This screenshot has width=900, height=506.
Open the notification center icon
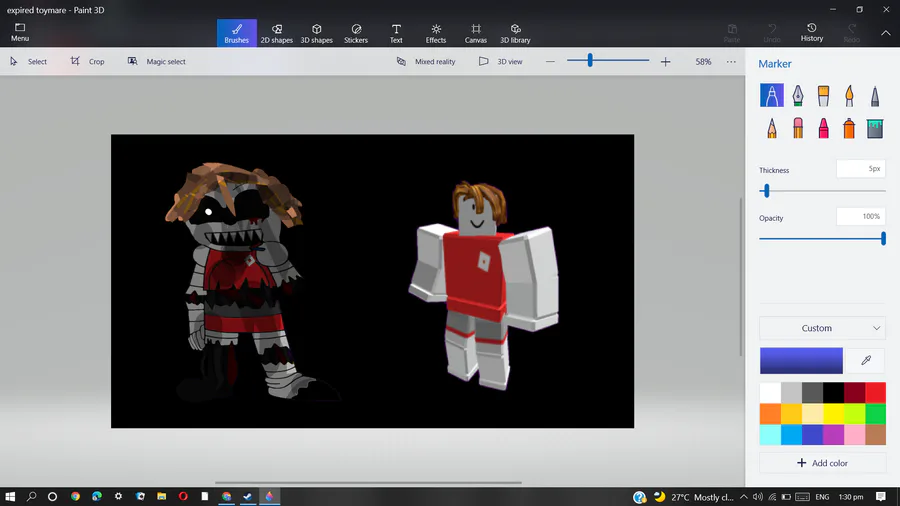880,497
